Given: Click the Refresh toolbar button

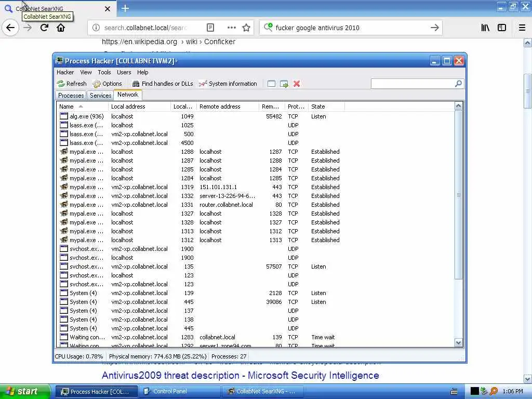Looking at the screenshot, I should (x=72, y=84).
